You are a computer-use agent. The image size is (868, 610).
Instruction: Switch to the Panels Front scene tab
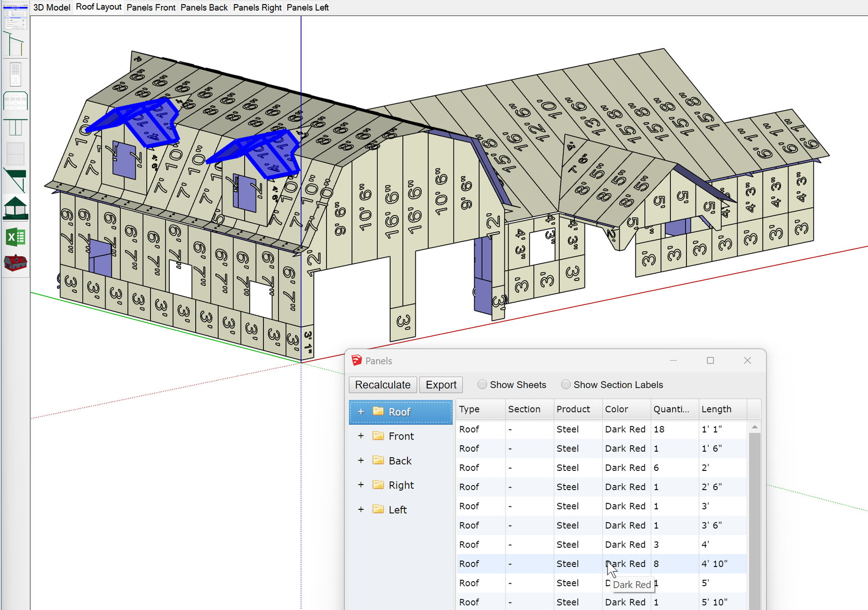(x=151, y=8)
